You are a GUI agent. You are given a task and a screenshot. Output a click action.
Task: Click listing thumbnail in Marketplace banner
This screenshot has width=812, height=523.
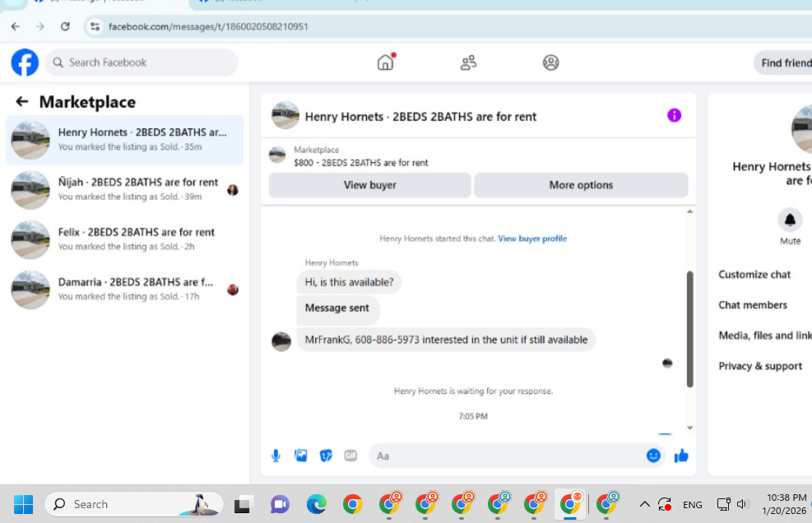(x=277, y=155)
